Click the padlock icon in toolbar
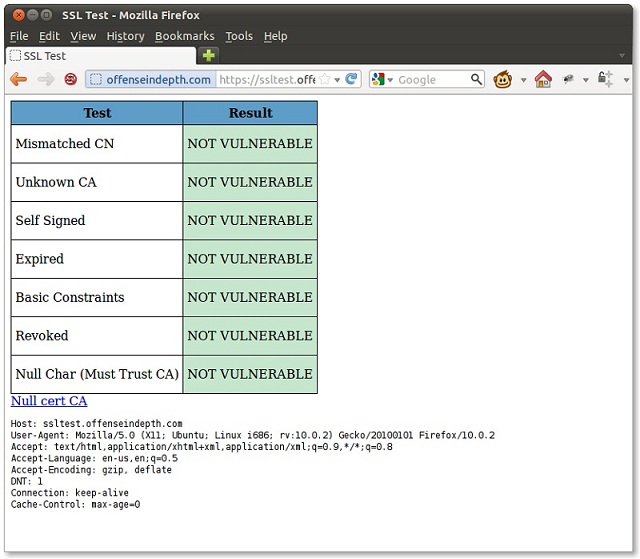Image resolution: width=640 pixels, height=559 pixels. tap(605, 79)
